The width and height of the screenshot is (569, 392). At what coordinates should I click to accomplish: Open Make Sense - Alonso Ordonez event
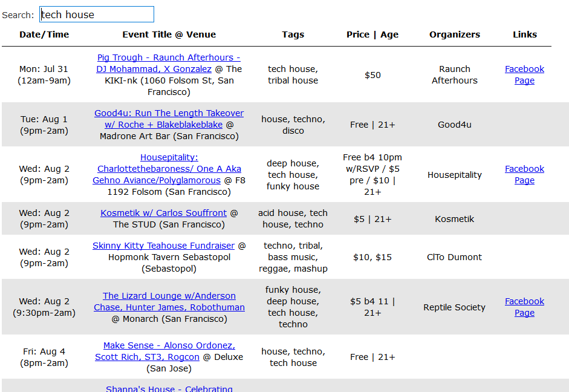click(x=169, y=345)
